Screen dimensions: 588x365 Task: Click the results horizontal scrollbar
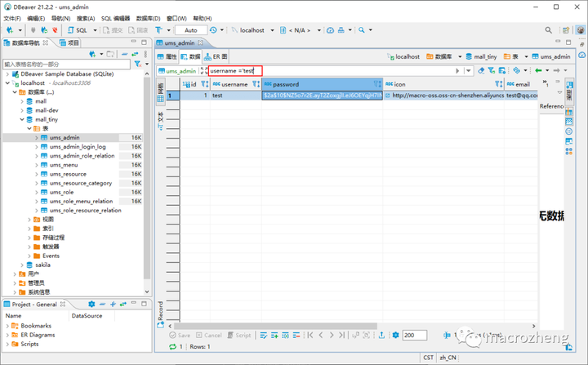click(x=275, y=326)
